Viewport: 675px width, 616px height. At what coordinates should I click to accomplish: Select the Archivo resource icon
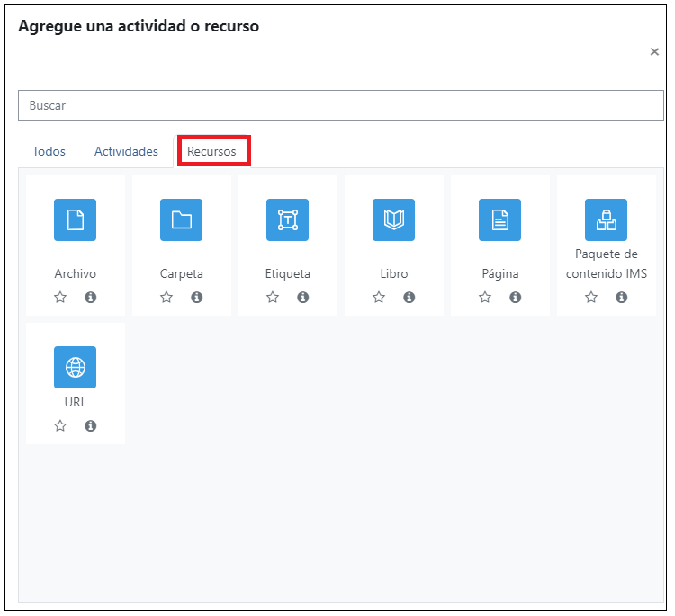point(75,219)
